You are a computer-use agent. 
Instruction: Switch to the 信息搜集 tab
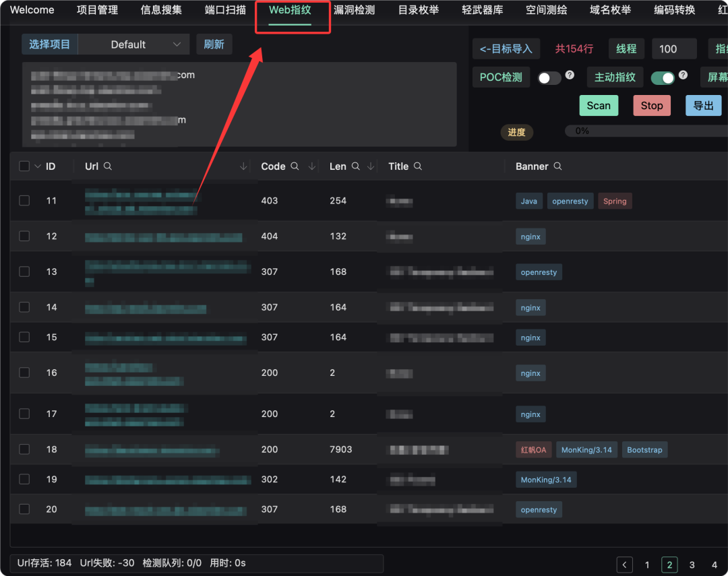(162, 9)
